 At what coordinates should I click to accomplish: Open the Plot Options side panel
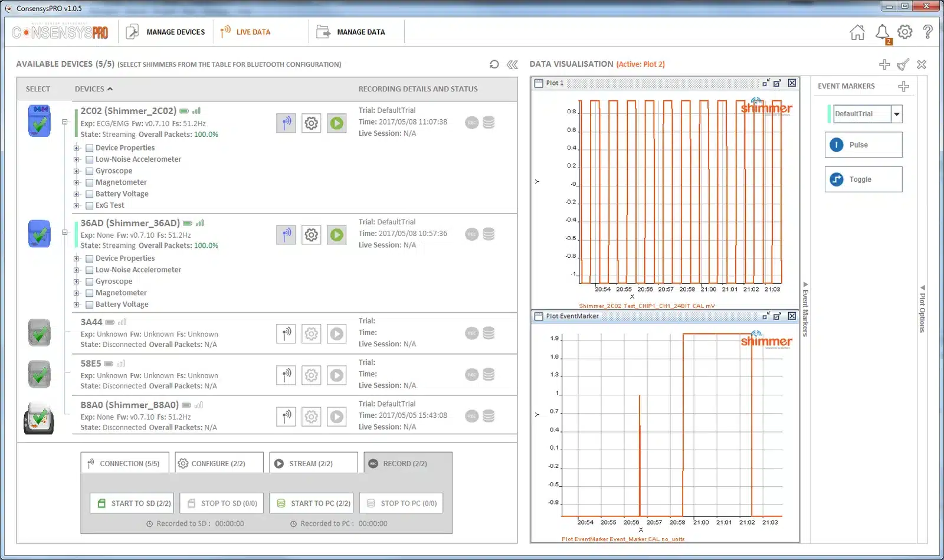[923, 309]
